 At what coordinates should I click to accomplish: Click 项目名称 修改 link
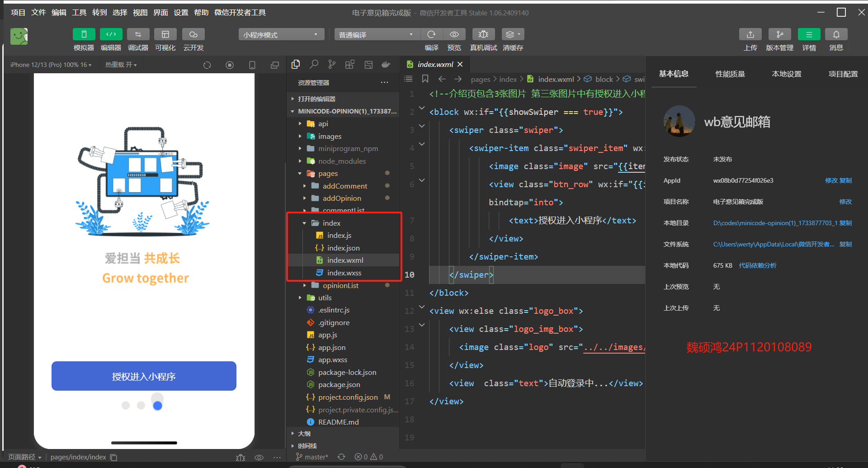point(845,202)
